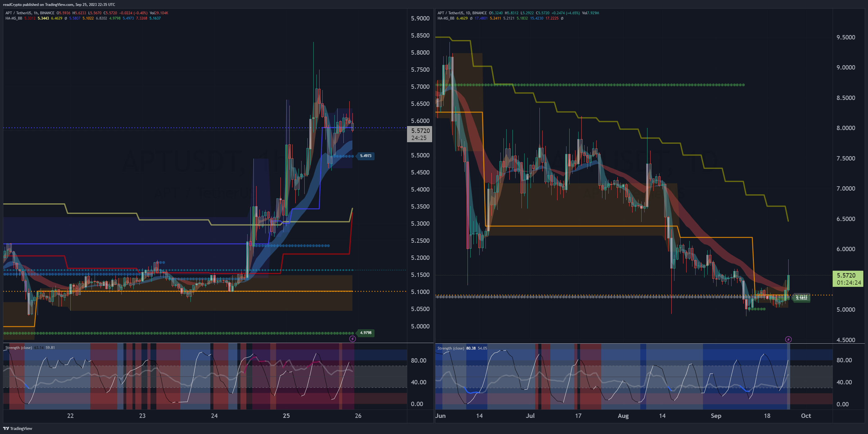Click date label 25 on the 1h time axis
Viewport: 868px width, 434px height.
click(286, 415)
